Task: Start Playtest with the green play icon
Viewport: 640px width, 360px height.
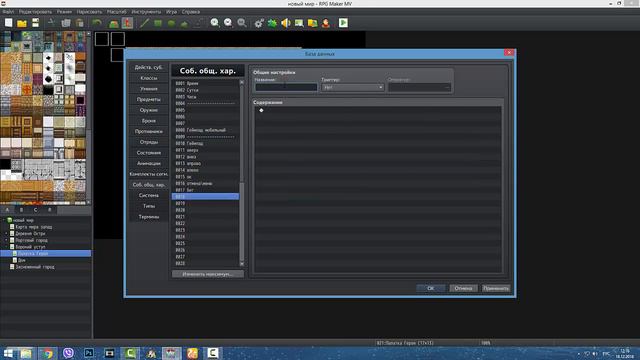Action: coord(343,23)
